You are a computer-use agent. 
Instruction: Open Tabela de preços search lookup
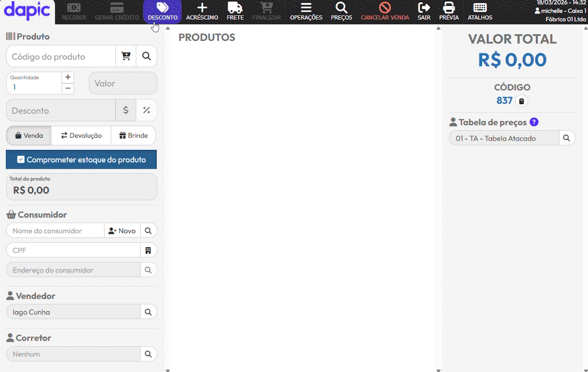[566, 138]
